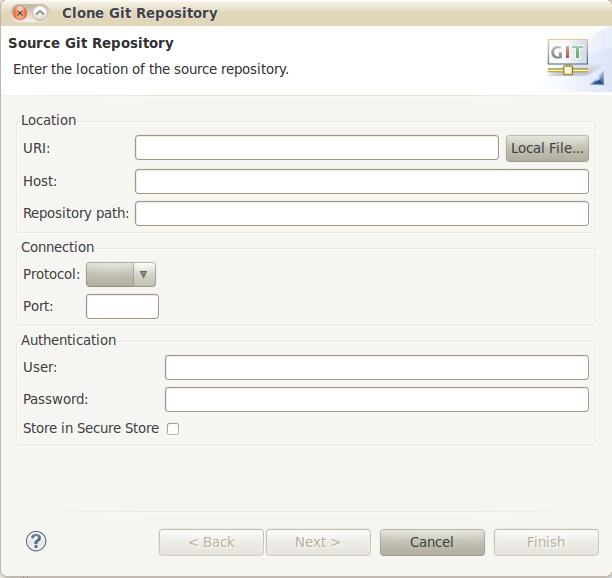This screenshot has width=612, height=578.
Task: Focus the User authentication field
Action: (x=377, y=367)
